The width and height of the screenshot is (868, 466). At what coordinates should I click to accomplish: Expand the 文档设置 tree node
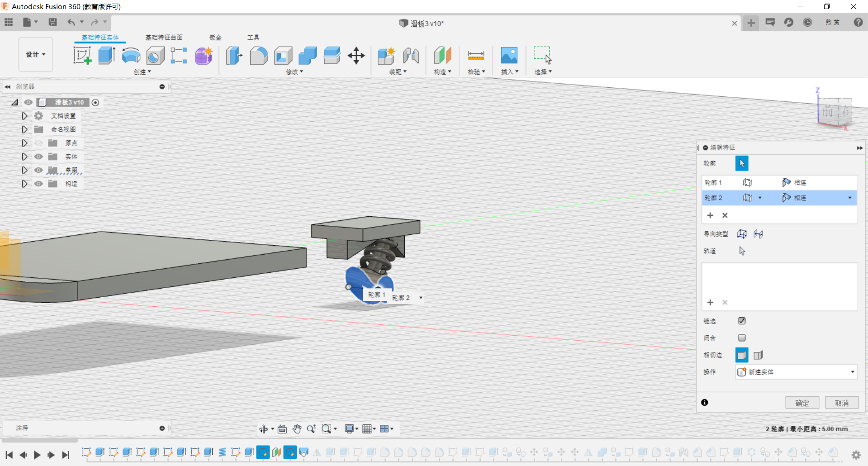click(x=24, y=116)
